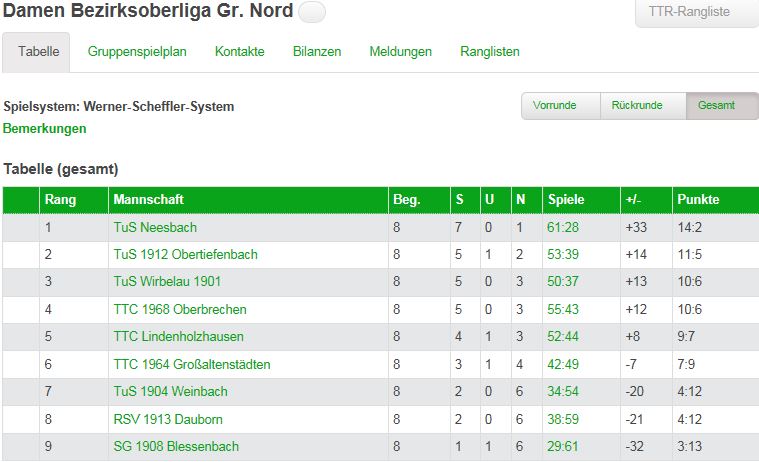Open the TTC Lindenholzhausen team link
Screen dimensions: 759x462
click(x=179, y=336)
